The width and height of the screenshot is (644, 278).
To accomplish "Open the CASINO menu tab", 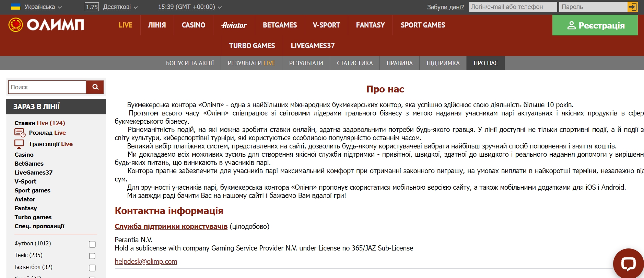I will tap(194, 25).
